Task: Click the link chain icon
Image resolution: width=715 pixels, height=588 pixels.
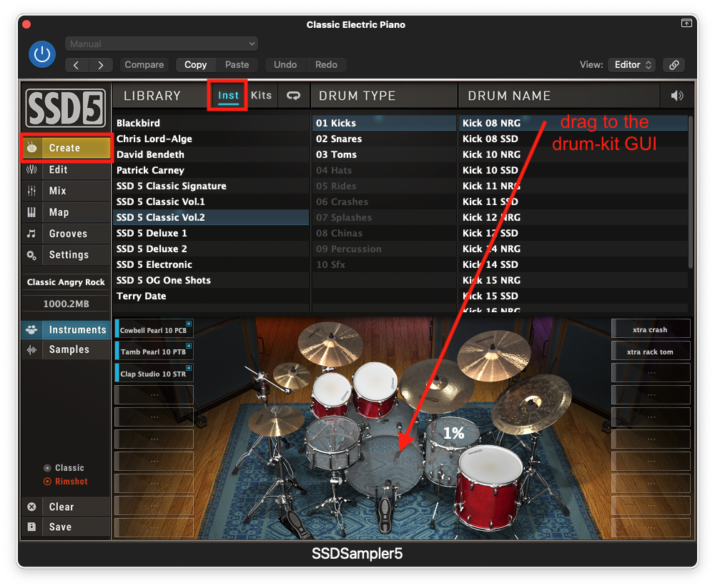Action: point(674,65)
